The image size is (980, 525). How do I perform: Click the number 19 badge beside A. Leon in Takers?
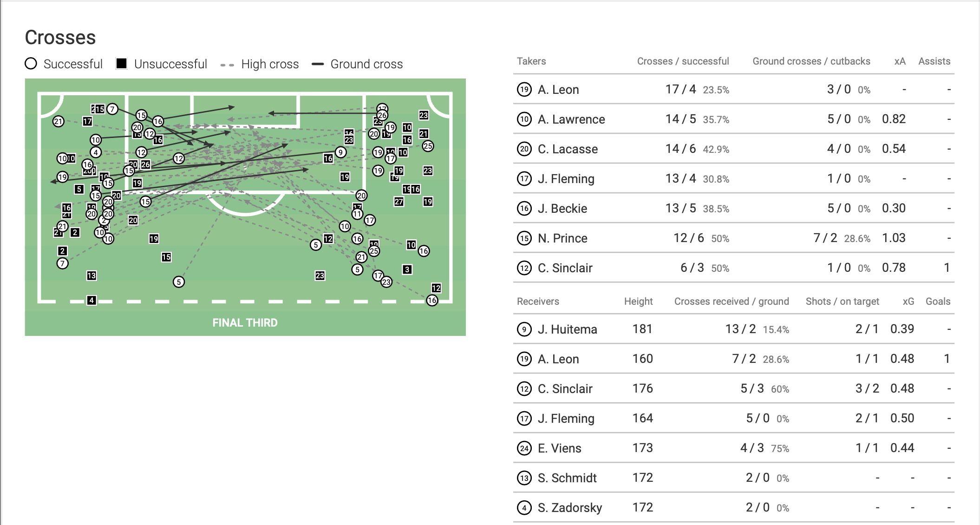(524, 90)
